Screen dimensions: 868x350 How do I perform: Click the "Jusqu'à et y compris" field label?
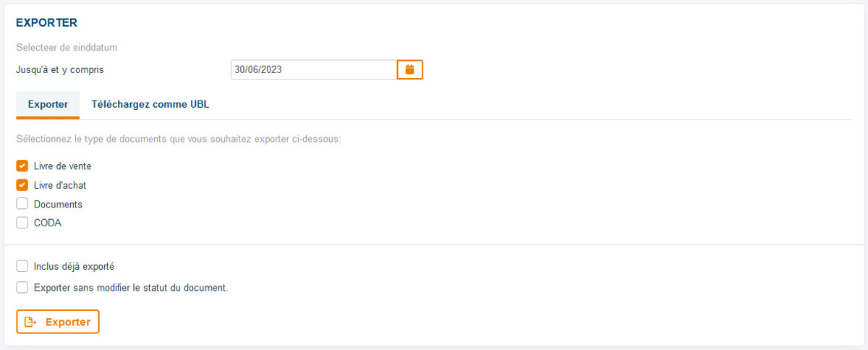(x=65, y=70)
